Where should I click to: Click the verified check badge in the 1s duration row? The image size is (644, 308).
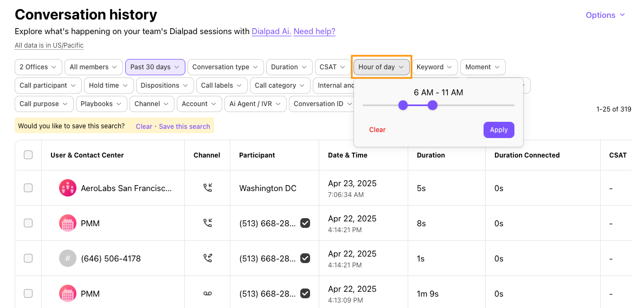click(305, 258)
